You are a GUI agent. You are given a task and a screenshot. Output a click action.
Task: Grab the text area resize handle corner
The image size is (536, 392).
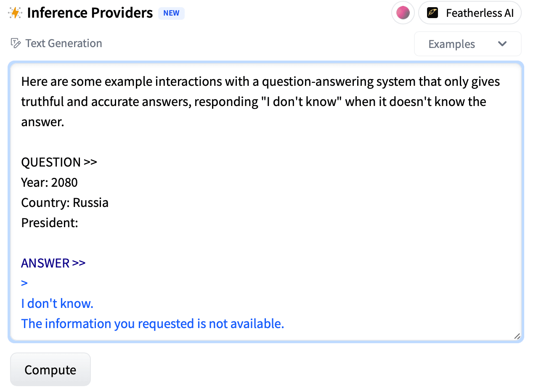(517, 336)
